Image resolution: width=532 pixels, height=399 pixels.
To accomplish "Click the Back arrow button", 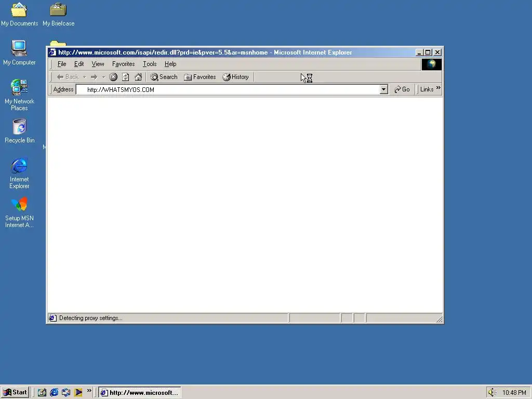I will click(68, 77).
